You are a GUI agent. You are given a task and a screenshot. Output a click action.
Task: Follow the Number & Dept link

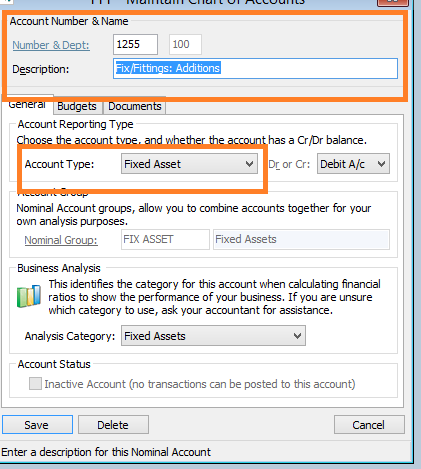click(x=51, y=45)
